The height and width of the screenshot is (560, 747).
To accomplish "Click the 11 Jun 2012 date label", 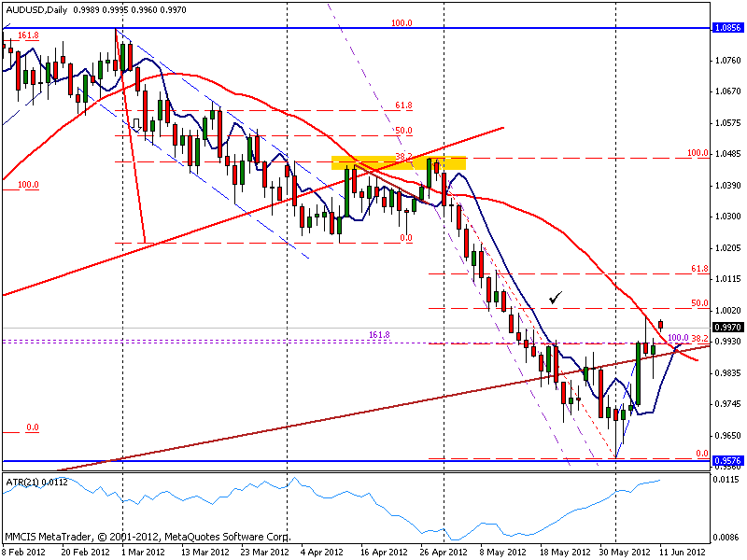I will point(683,552).
